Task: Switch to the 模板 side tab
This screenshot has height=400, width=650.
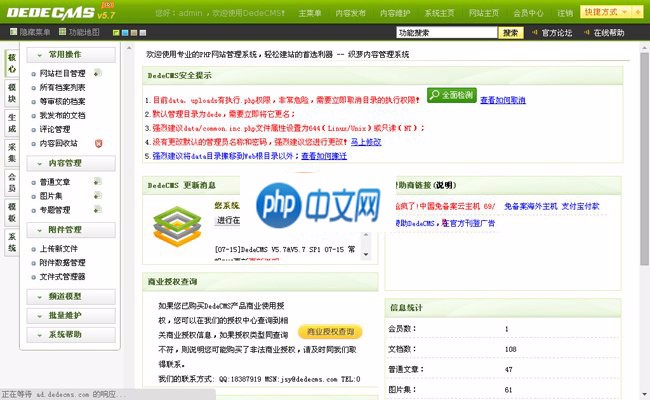Action: point(12,212)
